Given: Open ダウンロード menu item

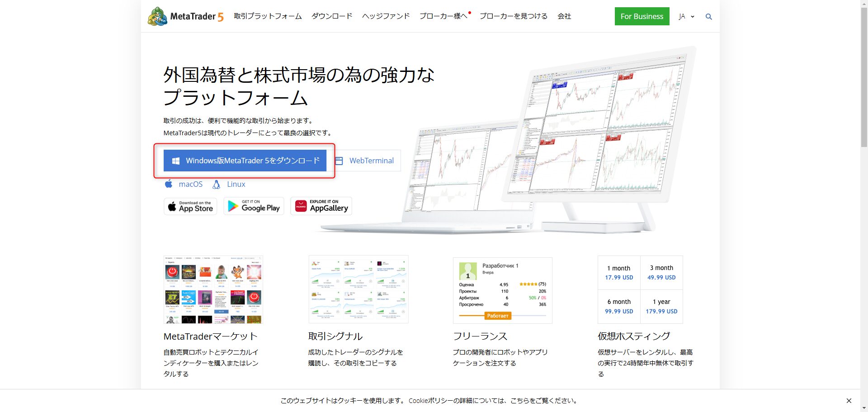Looking at the screenshot, I should click(332, 16).
